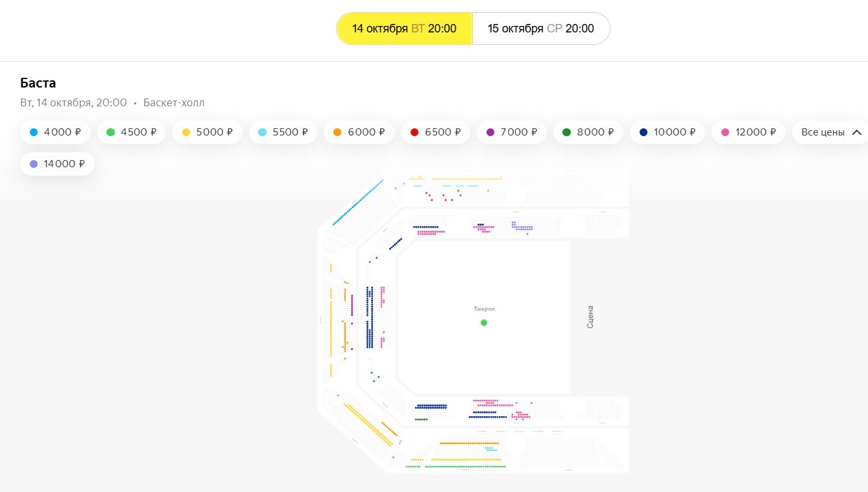Show only 6000 ₽ seats

pyautogui.click(x=359, y=132)
